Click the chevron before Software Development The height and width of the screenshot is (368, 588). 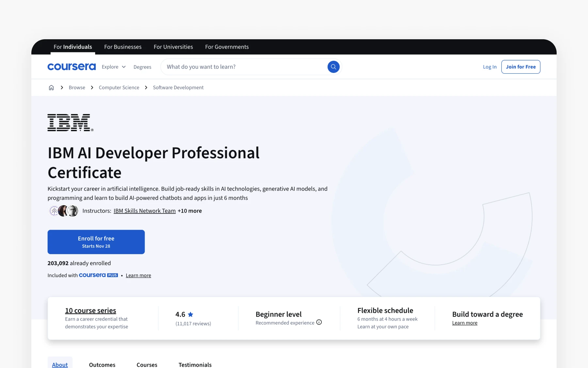(146, 87)
